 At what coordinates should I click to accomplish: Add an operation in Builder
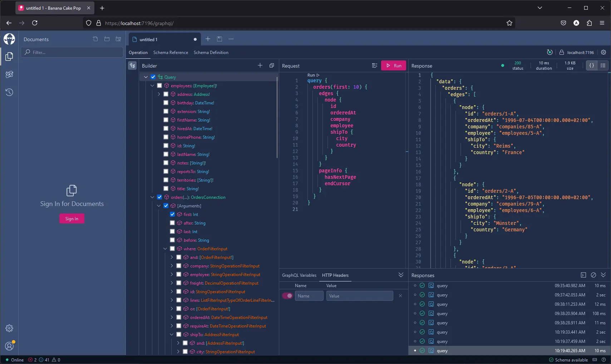point(260,65)
